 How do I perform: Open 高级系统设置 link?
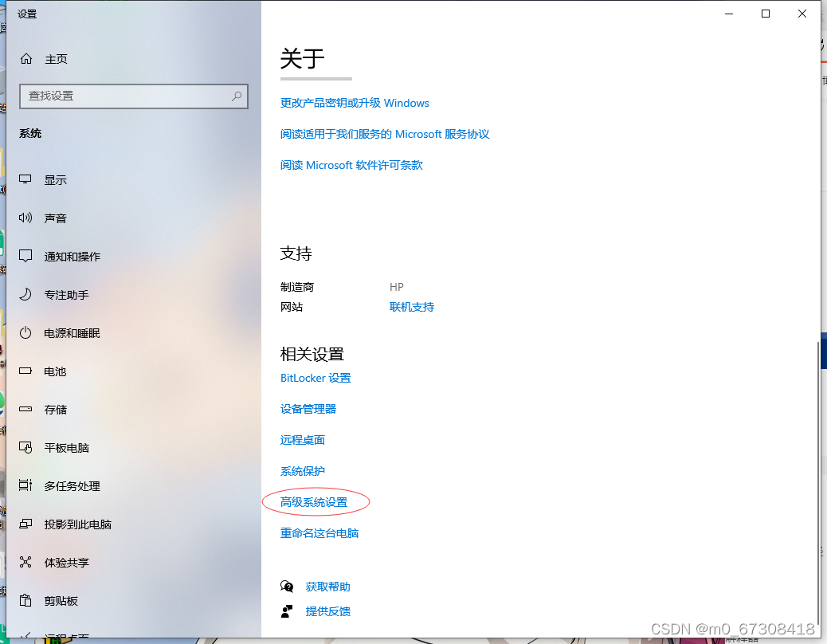point(314,502)
